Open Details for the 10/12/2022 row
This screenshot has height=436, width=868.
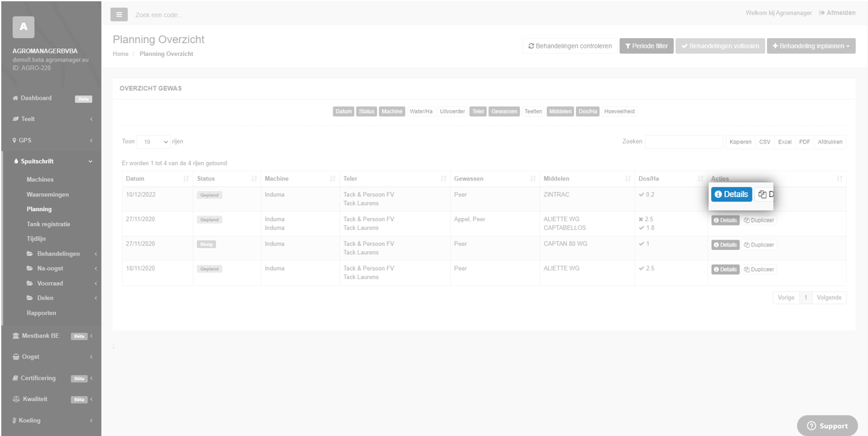coord(731,194)
